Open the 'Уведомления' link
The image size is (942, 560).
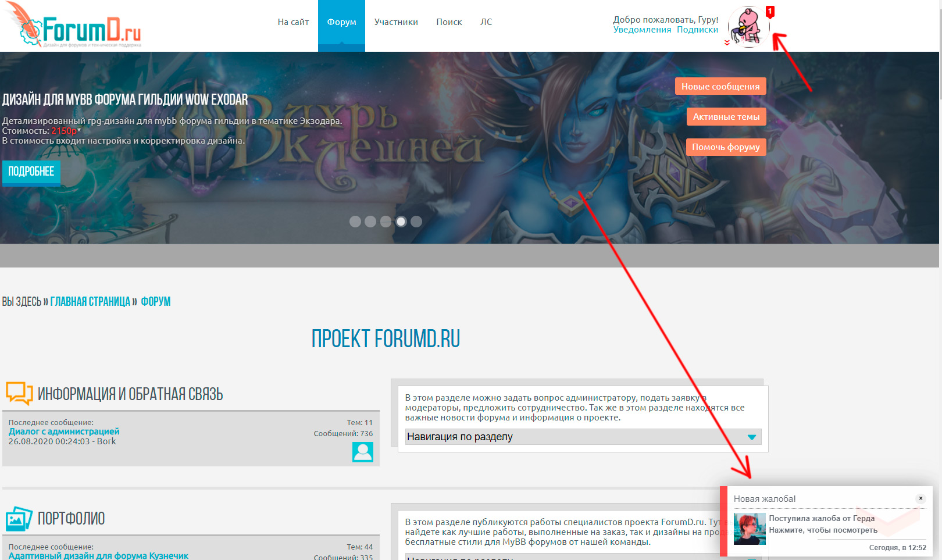click(642, 30)
